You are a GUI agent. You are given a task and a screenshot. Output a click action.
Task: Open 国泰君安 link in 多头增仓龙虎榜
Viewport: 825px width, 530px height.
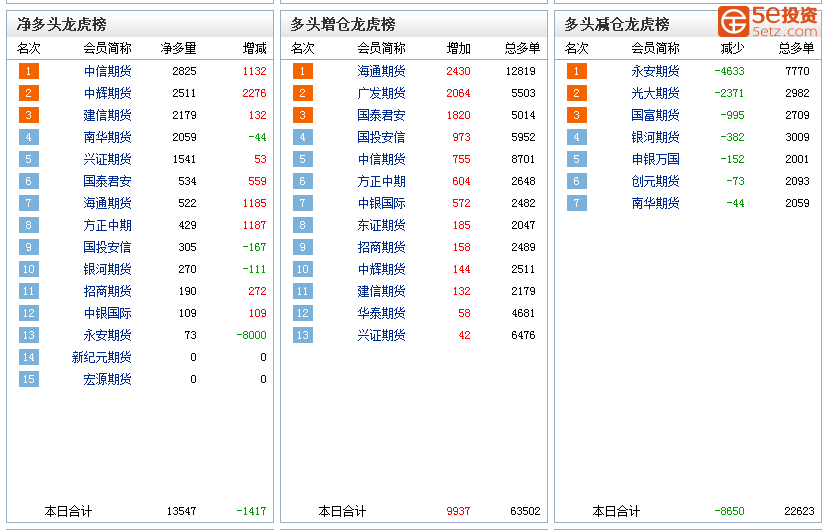(x=381, y=115)
